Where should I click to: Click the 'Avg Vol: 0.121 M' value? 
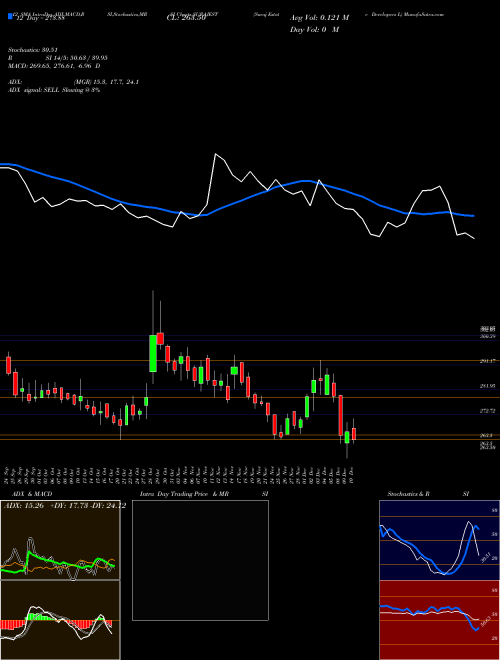(319, 18)
